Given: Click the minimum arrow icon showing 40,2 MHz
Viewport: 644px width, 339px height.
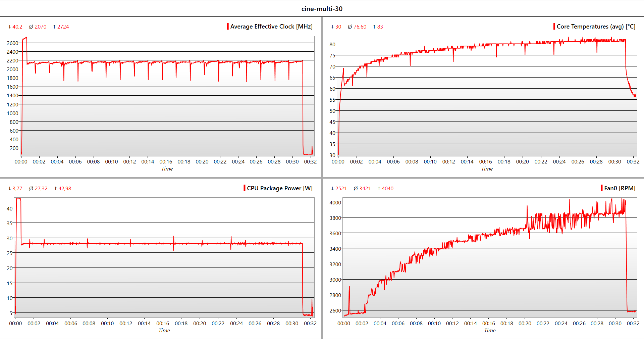Looking at the screenshot, I should click(x=9, y=26).
